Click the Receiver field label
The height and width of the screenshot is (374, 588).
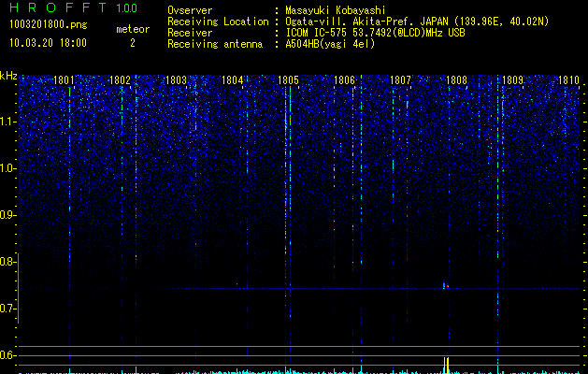tap(190, 33)
